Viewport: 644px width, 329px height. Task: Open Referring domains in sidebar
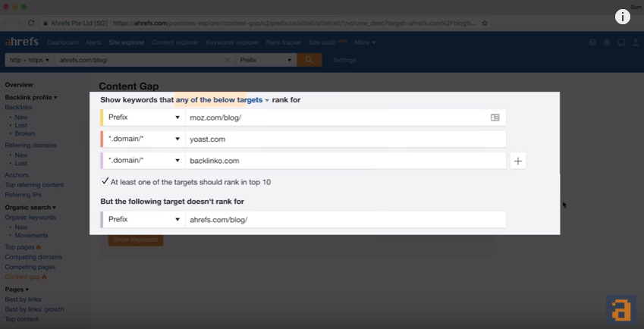click(31, 145)
